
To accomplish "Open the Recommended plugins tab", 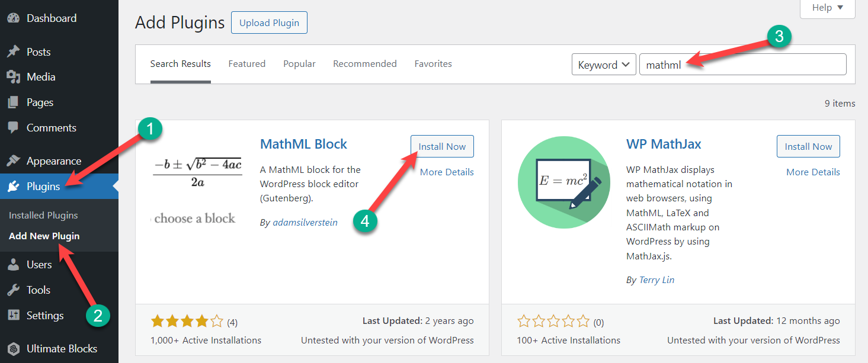I will pyautogui.click(x=364, y=64).
